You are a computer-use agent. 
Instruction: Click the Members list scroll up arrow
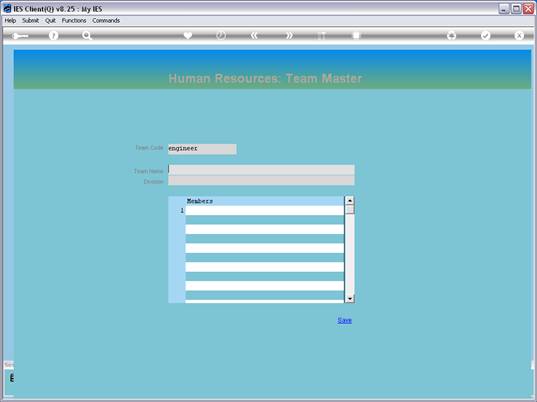350,201
